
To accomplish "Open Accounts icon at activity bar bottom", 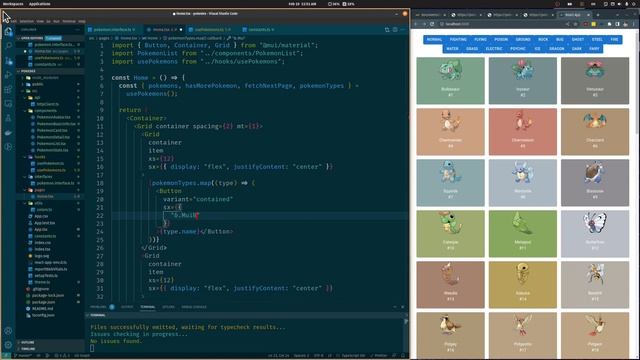I will click(8, 331).
